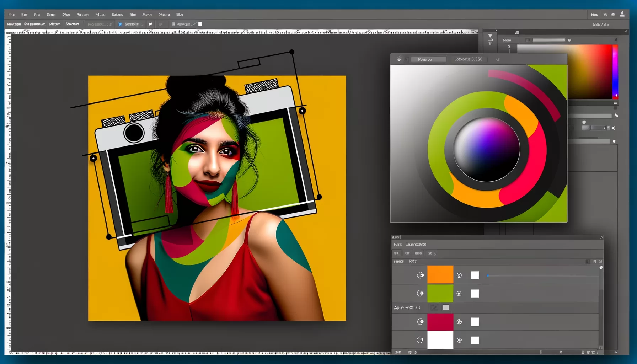Click the grid view icon in swatches header

coord(588,262)
